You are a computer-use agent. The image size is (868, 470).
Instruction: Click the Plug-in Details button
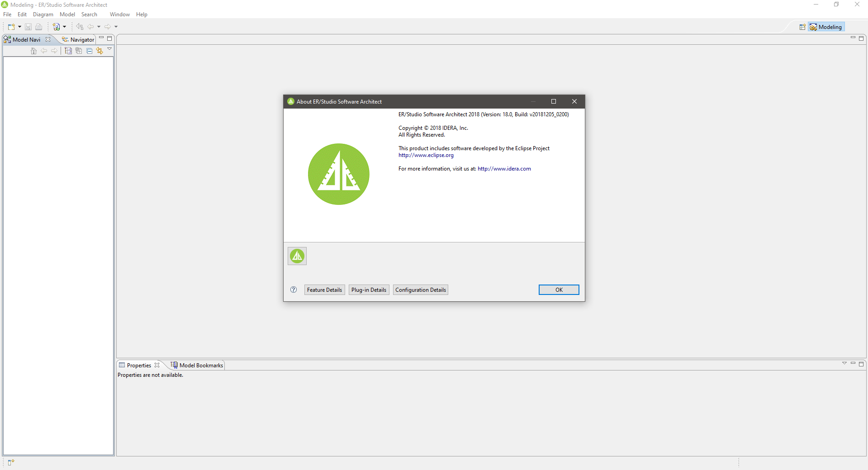(369, 290)
